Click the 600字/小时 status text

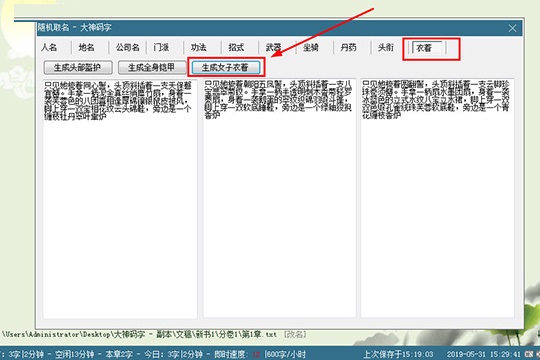(x=285, y=354)
